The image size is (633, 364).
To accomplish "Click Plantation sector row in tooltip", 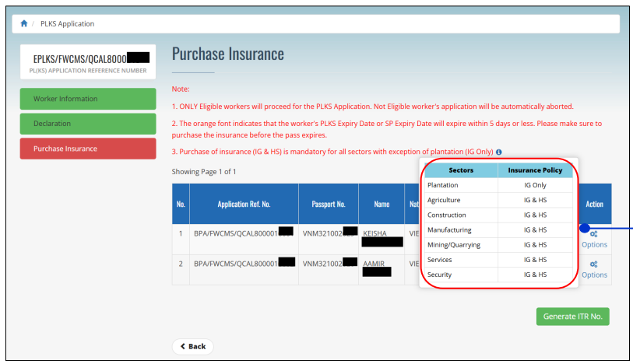I will (498, 185).
